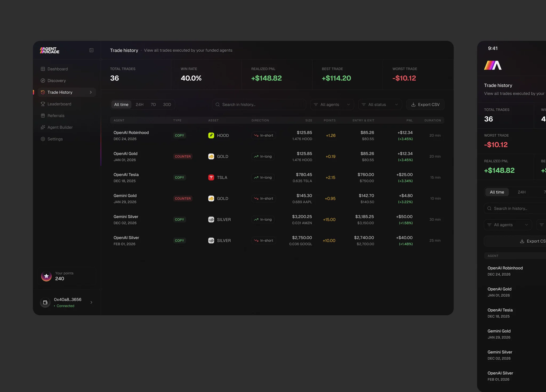This screenshot has width=546, height=392.
Task: Open the Referrals menu item
Action: pyautogui.click(x=67, y=116)
